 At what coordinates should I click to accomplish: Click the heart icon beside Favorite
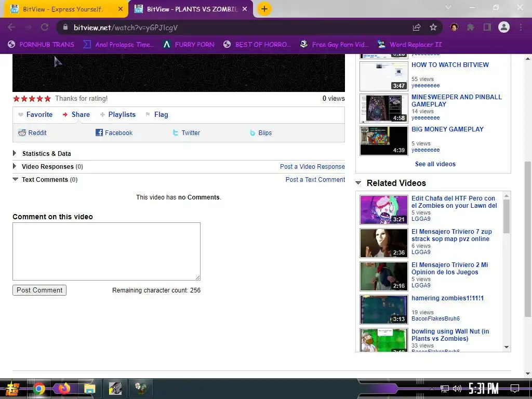click(21, 115)
